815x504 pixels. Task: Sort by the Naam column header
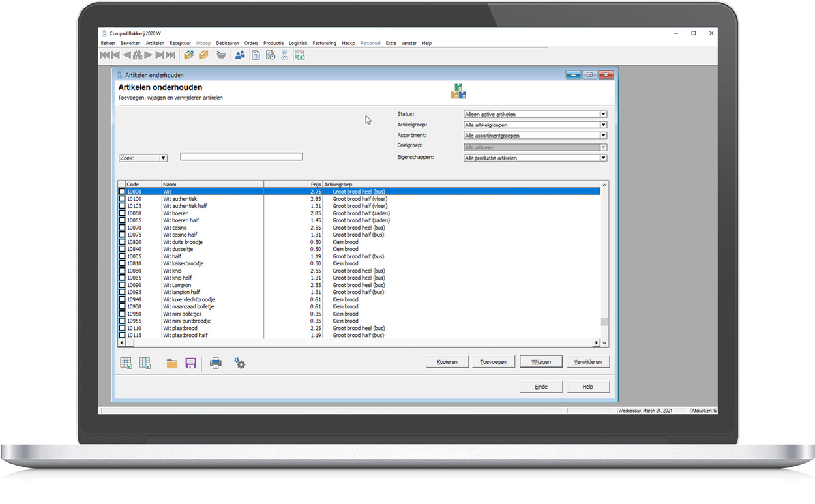pos(213,185)
